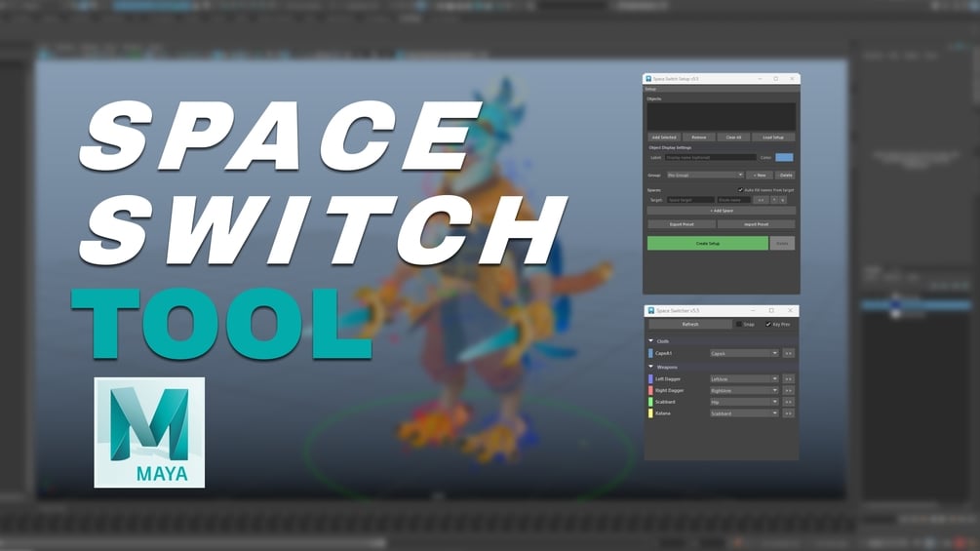
Task: Click the arrows button beside Enum name
Action: coord(761,200)
